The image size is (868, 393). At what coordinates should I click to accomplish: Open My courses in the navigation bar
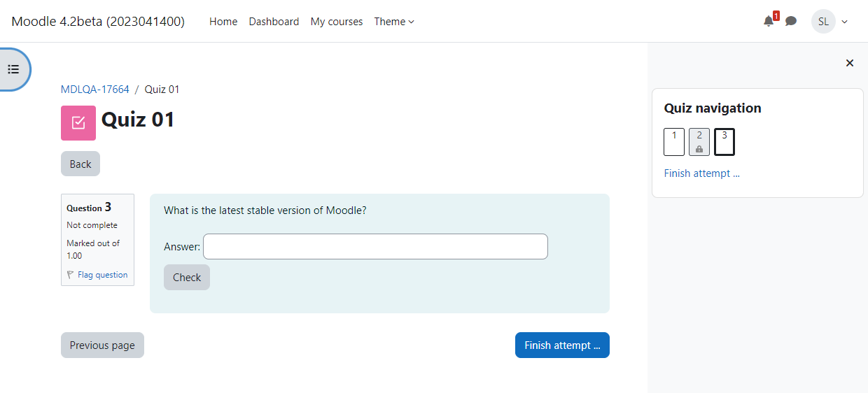[337, 22]
